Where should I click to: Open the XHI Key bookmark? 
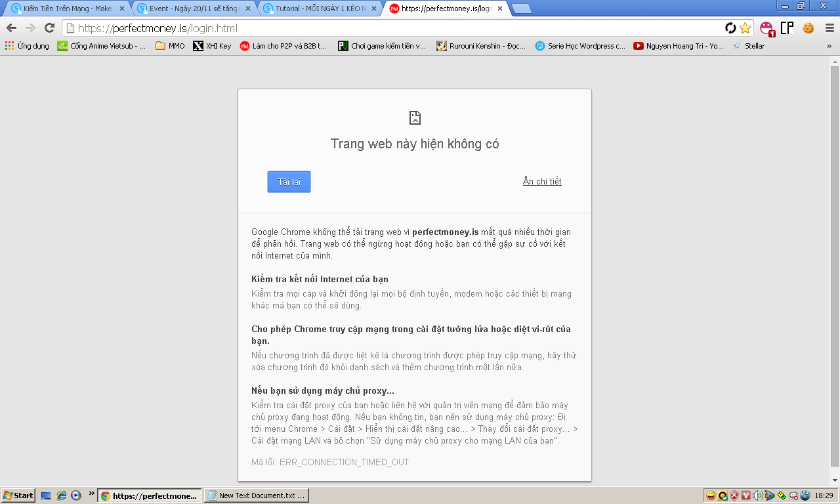click(x=212, y=46)
